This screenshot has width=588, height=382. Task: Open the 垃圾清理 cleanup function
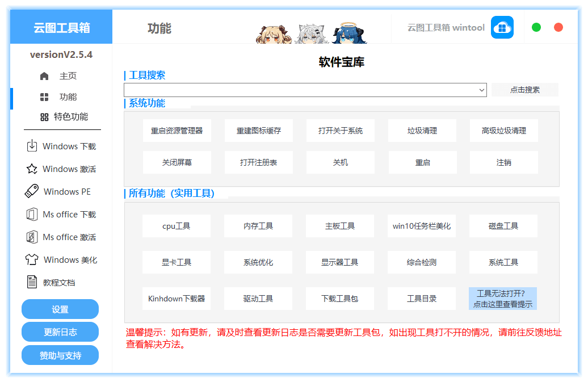(422, 131)
